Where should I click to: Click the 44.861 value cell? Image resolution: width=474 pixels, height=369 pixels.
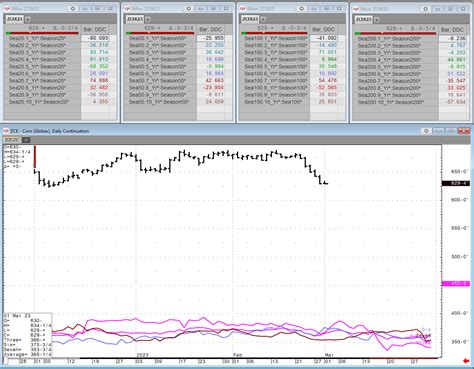click(x=453, y=60)
